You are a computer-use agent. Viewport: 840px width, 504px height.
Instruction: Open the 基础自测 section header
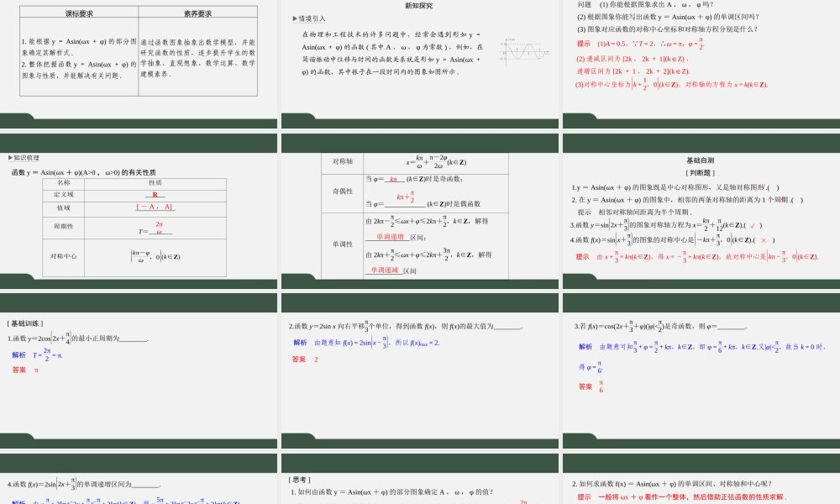(x=700, y=160)
